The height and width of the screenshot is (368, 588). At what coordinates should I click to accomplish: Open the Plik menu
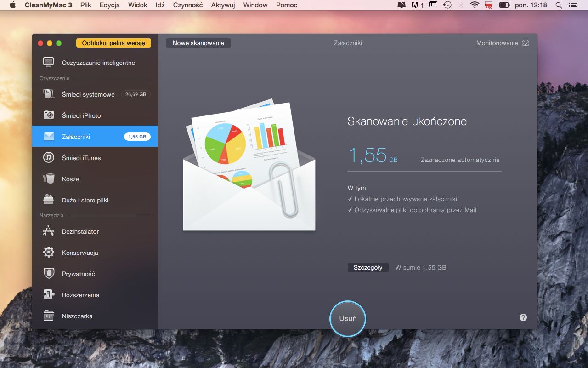pos(85,5)
